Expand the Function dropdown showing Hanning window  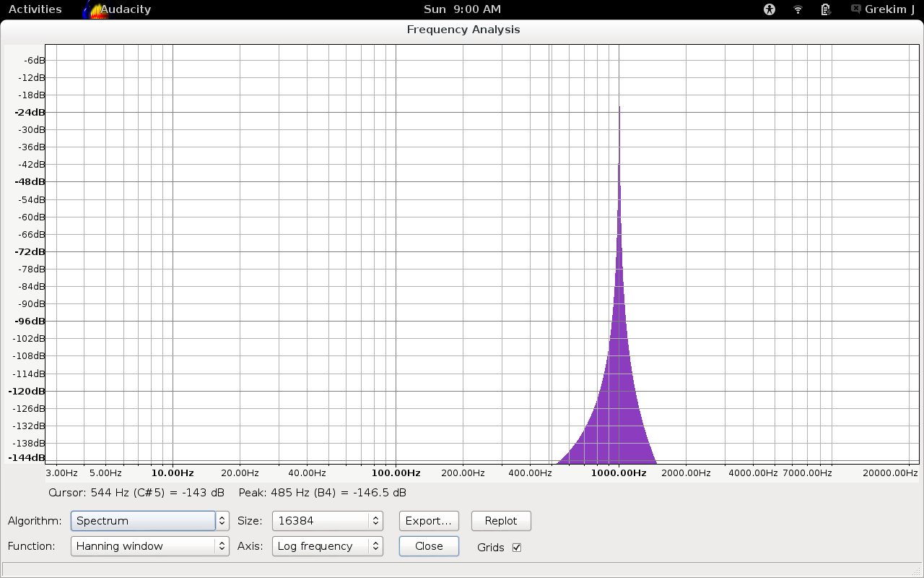pos(149,546)
